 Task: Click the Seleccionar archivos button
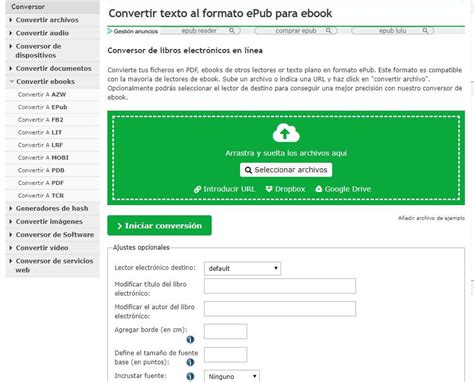(x=286, y=170)
